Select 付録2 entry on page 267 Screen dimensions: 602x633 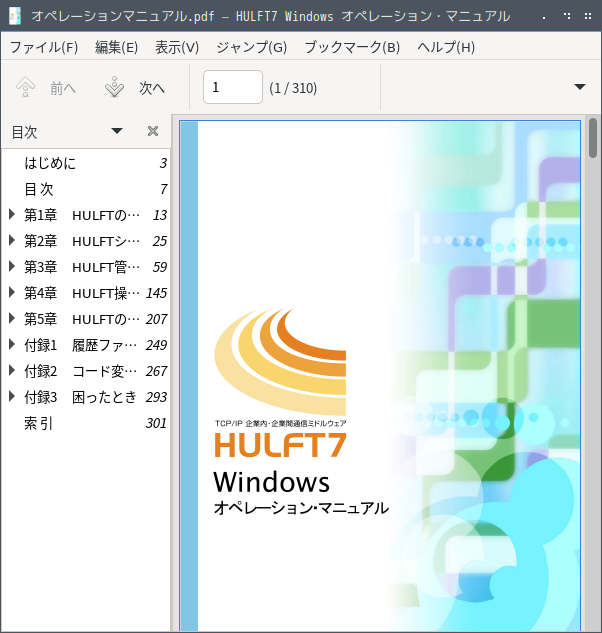[x=86, y=371]
